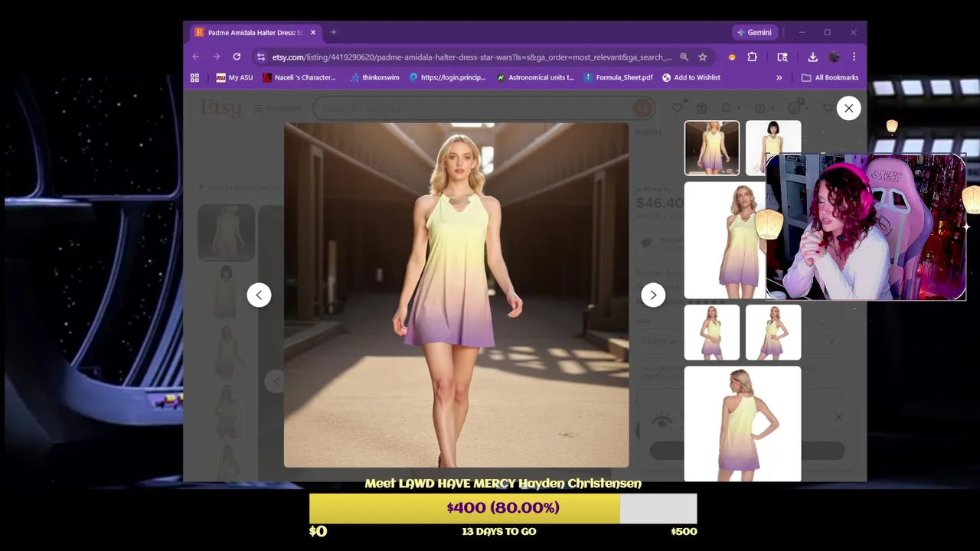Close the image lightbox with the X
980x551 pixels.
pyautogui.click(x=848, y=108)
